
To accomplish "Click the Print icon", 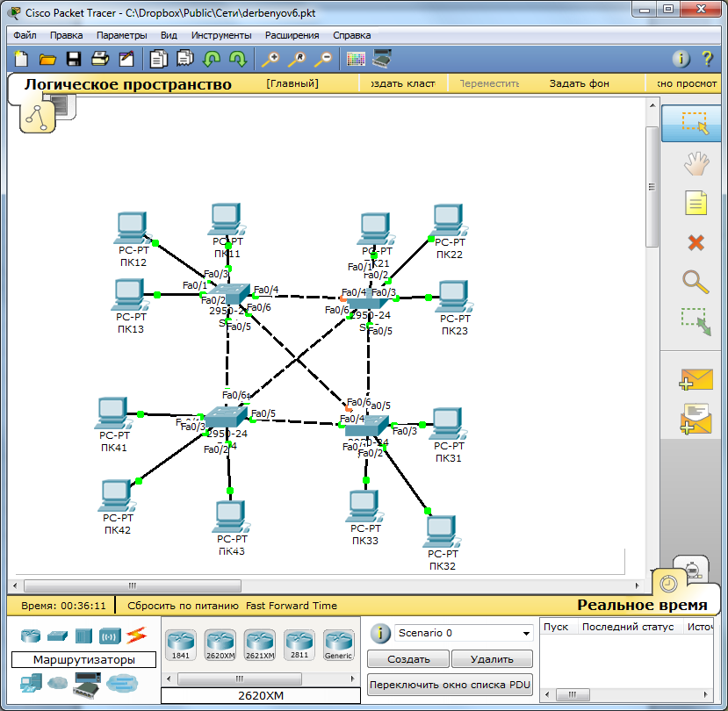I will tap(100, 59).
